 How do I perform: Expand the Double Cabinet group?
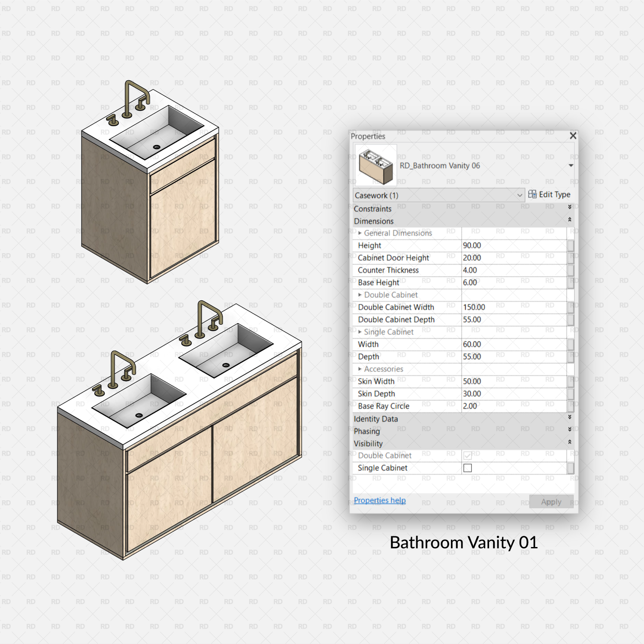point(360,295)
